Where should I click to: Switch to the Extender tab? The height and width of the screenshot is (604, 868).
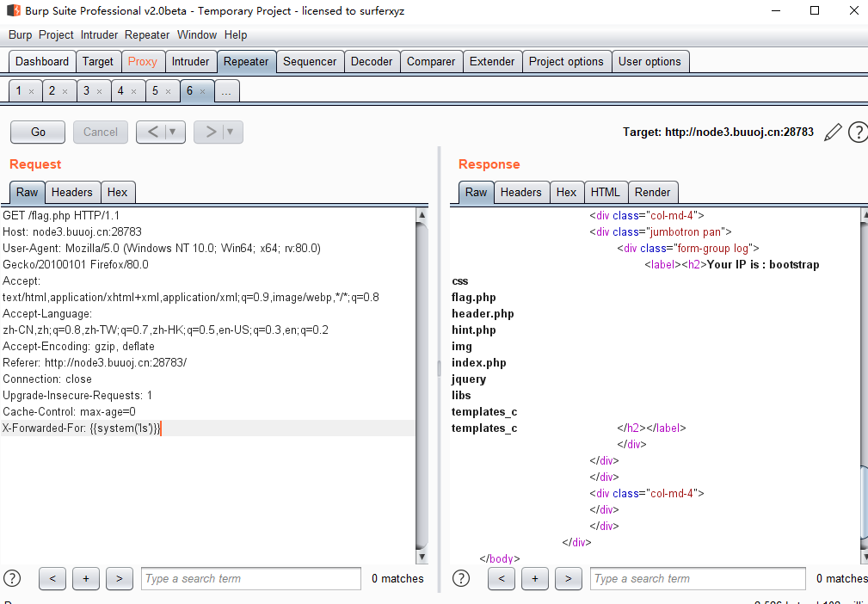(x=492, y=61)
